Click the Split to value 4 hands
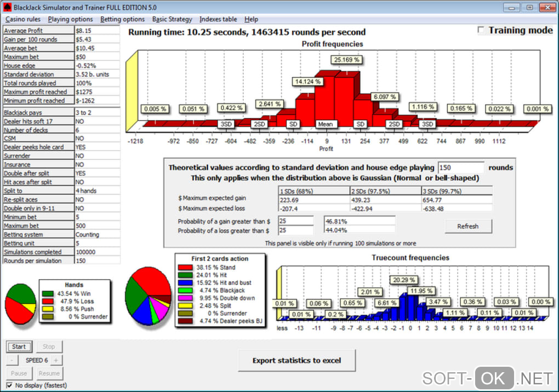This screenshot has height=392, width=559. point(97,191)
